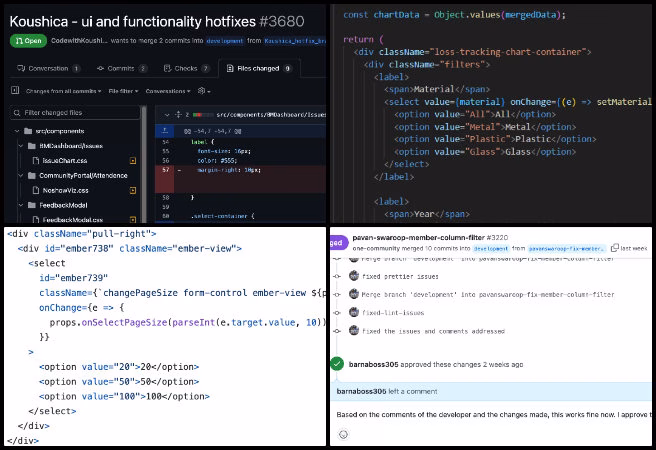
Task: Click the purple merged status badge
Action: click(x=338, y=243)
